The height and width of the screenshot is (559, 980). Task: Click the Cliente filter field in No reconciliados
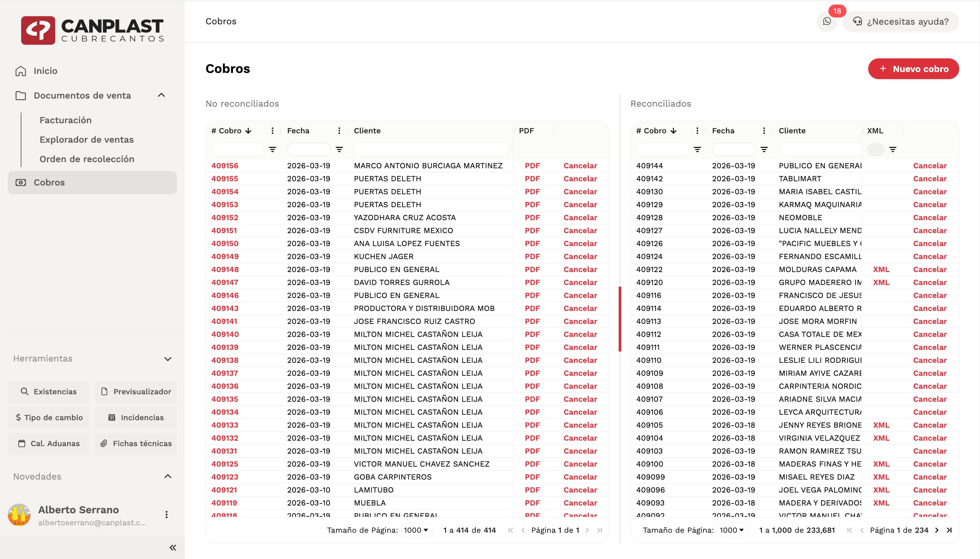click(431, 149)
